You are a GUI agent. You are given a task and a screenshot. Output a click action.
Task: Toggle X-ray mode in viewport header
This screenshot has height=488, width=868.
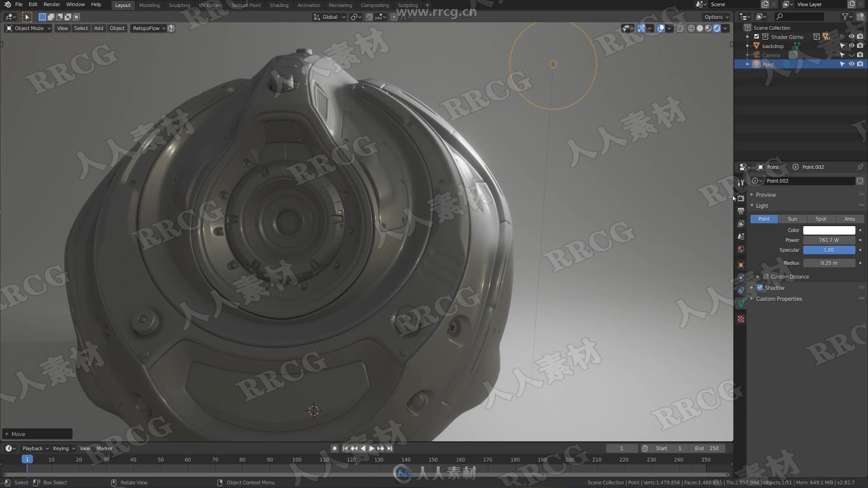pos(680,28)
